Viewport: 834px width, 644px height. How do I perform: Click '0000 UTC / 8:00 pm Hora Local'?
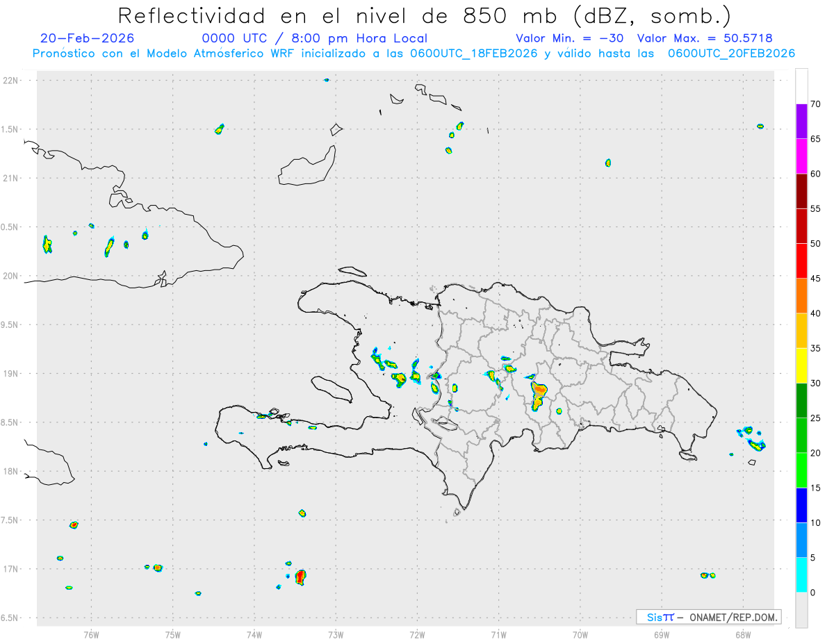315,39
